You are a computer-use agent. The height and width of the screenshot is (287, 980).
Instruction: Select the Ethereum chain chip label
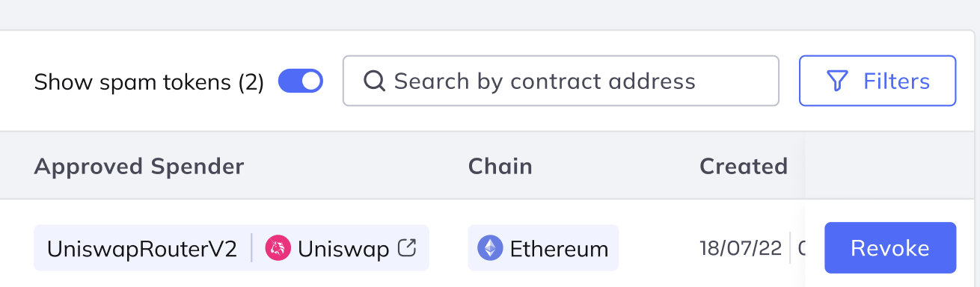point(559,248)
